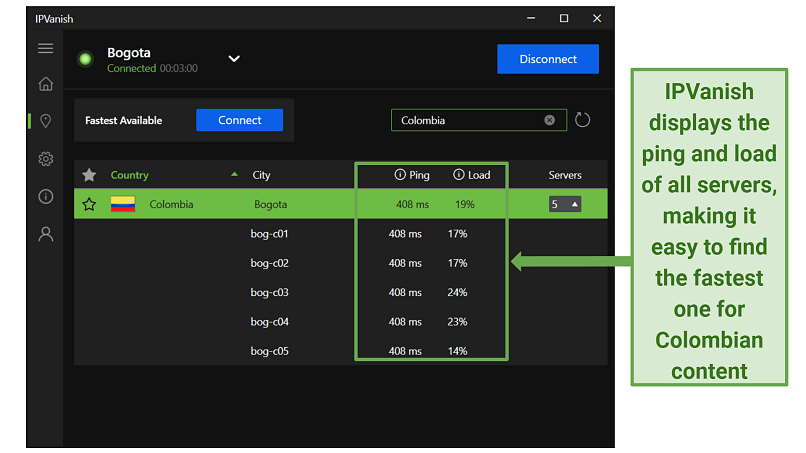Click the 14% load for bog-c05
This screenshot has width=806, height=453.
coord(457,351)
